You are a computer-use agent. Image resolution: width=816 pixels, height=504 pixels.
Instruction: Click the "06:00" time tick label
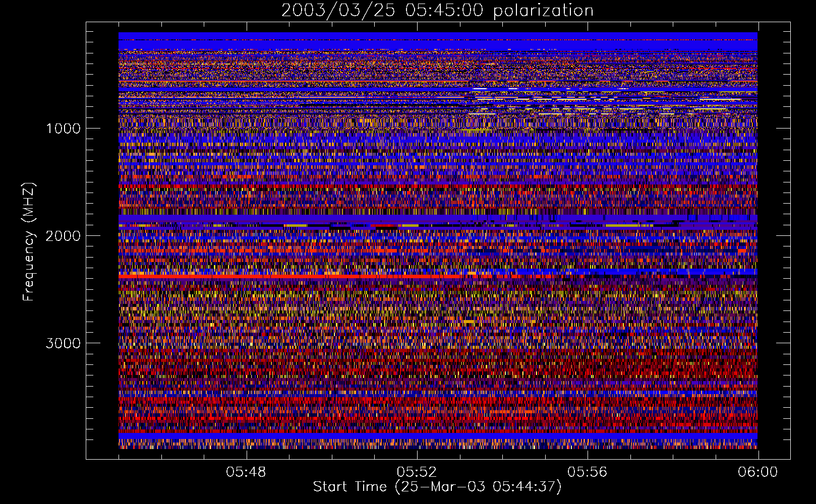tap(758, 472)
